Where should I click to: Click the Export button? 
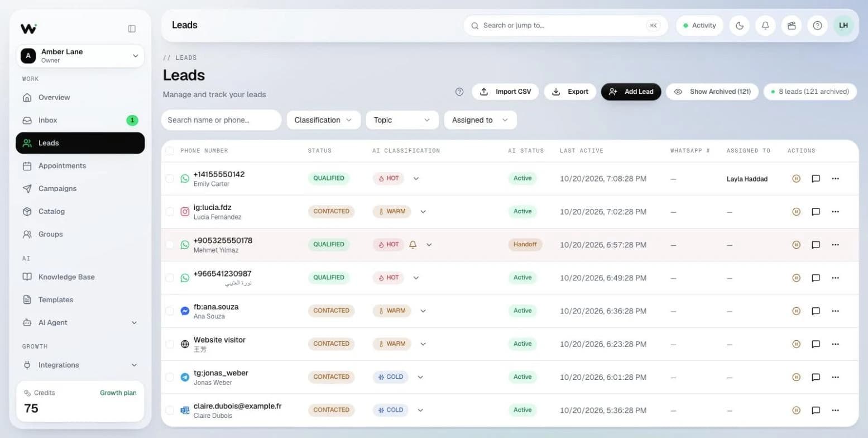point(570,92)
